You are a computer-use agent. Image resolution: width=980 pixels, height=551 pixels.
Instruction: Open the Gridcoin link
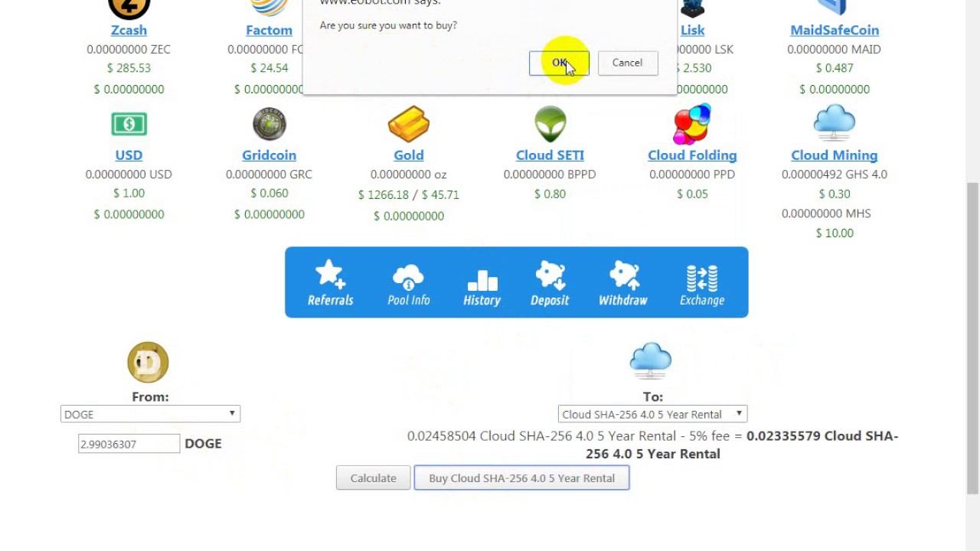point(269,155)
